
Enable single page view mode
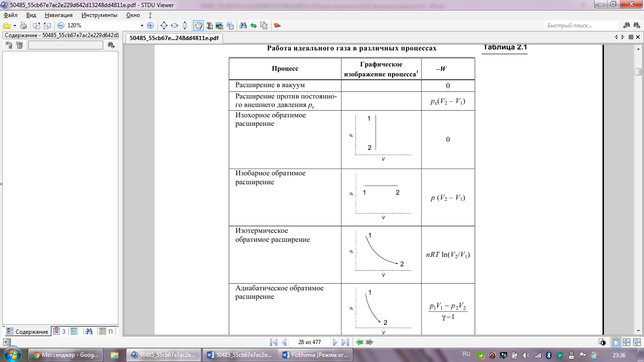tap(616, 343)
